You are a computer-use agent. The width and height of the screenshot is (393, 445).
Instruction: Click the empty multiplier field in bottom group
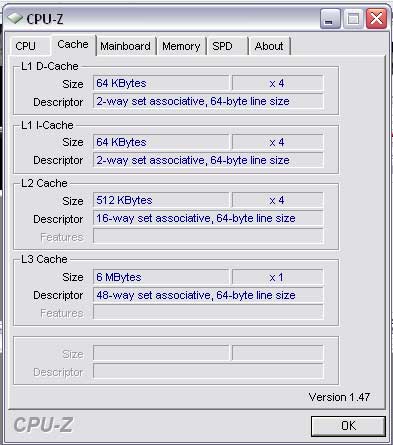277,353
